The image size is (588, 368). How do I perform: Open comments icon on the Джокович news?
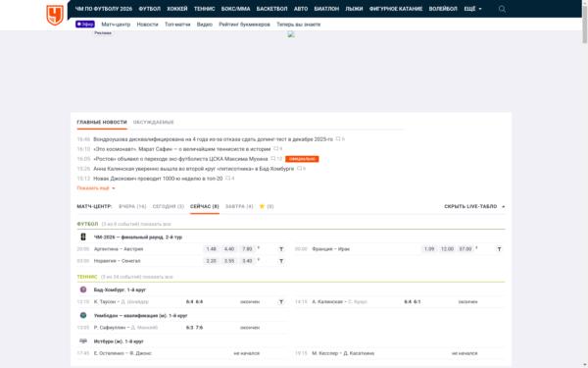[x=227, y=179]
